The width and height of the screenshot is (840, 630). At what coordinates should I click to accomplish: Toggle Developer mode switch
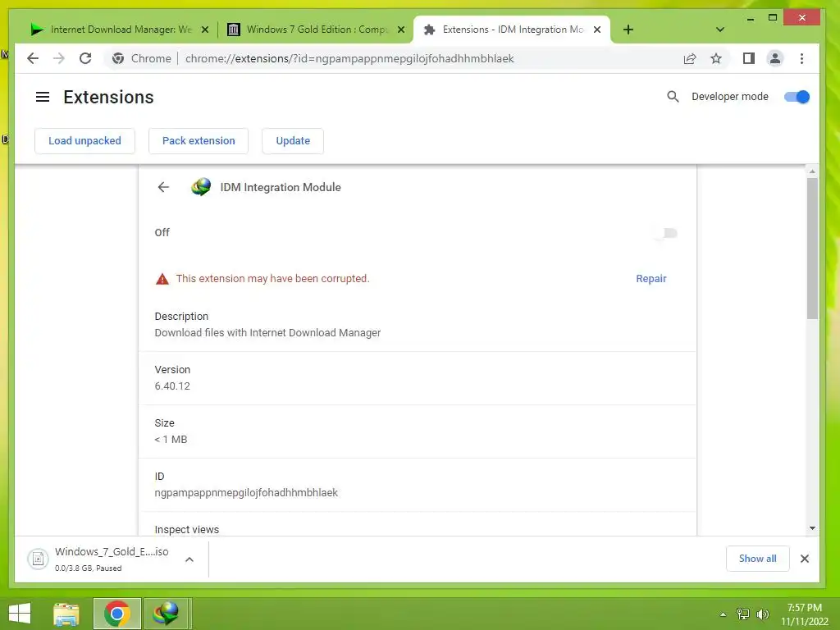pyautogui.click(x=797, y=97)
